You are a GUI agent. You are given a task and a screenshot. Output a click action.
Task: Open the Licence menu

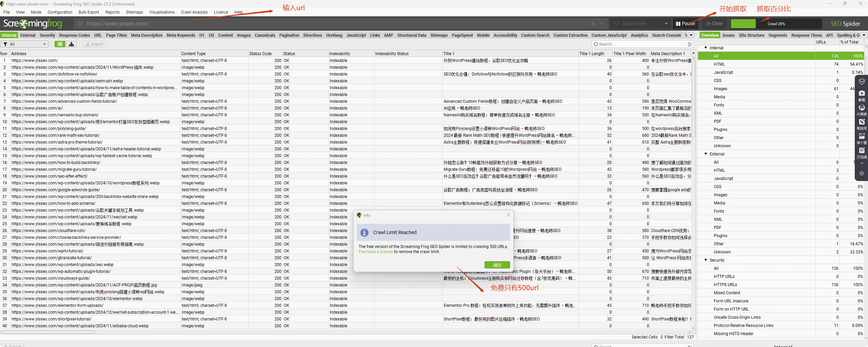221,12
